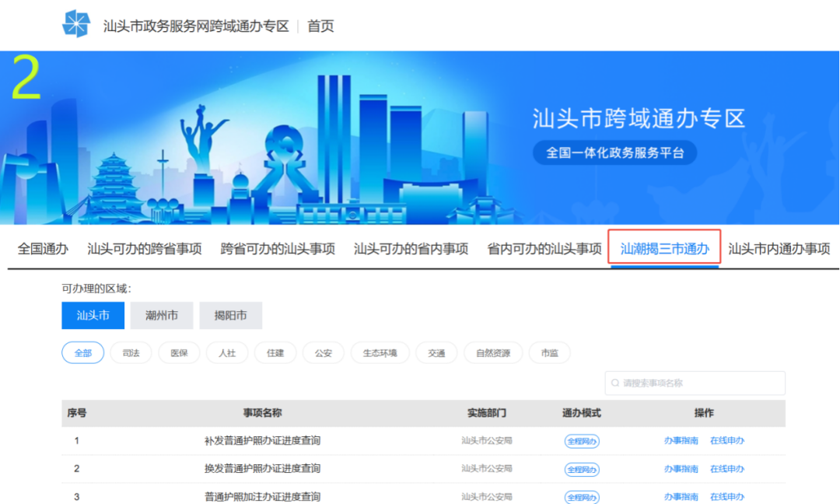The height and width of the screenshot is (504, 840).
Task: Switch to the 汕头市内通办事项 tab
Action: point(779,249)
